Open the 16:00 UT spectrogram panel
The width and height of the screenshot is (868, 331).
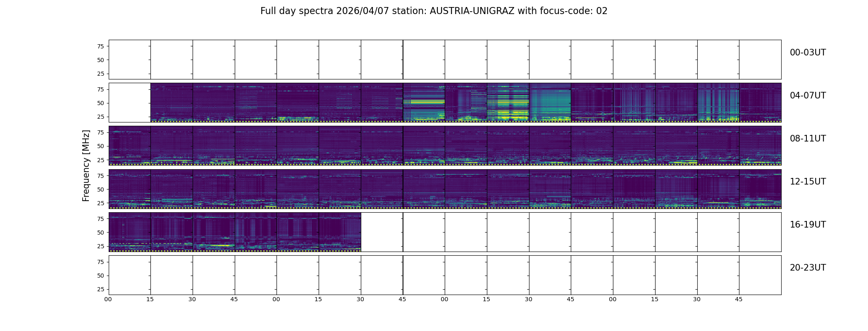click(x=129, y=232)
